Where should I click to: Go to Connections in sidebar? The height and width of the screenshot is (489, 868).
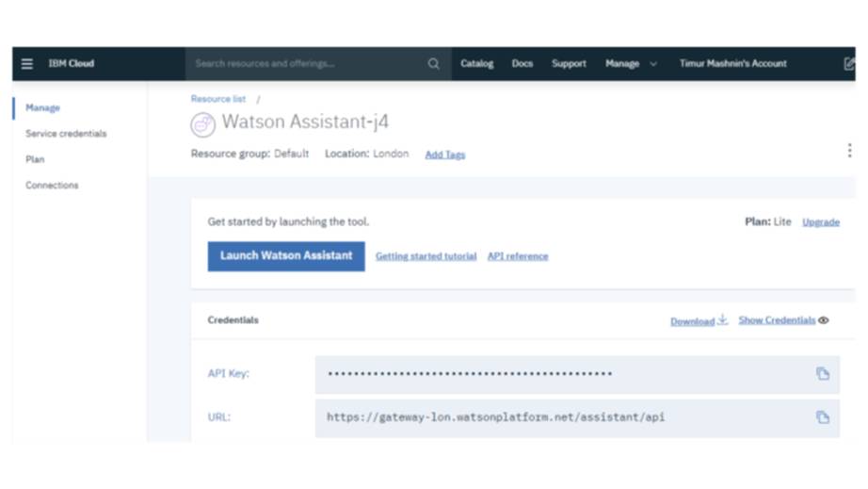point(52,186)
